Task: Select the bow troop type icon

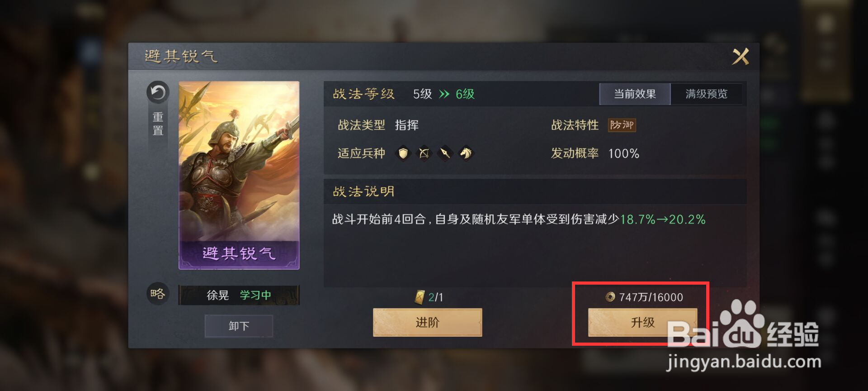Action: click(424, 153)
